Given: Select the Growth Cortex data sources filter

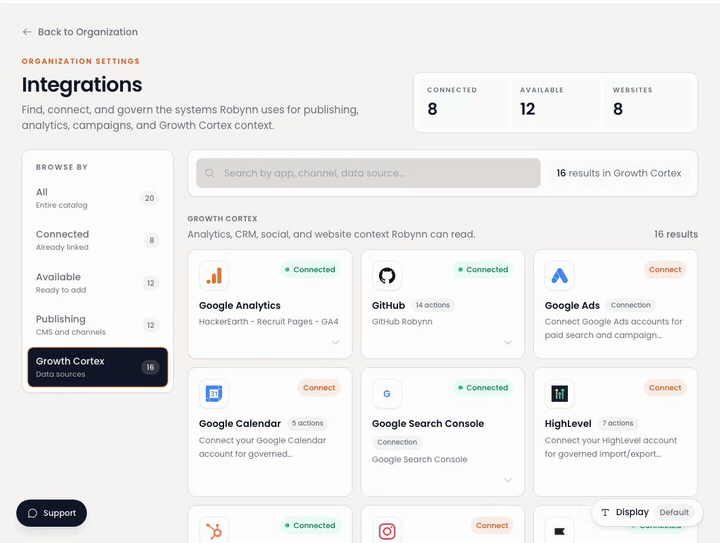Looking at the screenshot, I should click(x=97, y=367).
